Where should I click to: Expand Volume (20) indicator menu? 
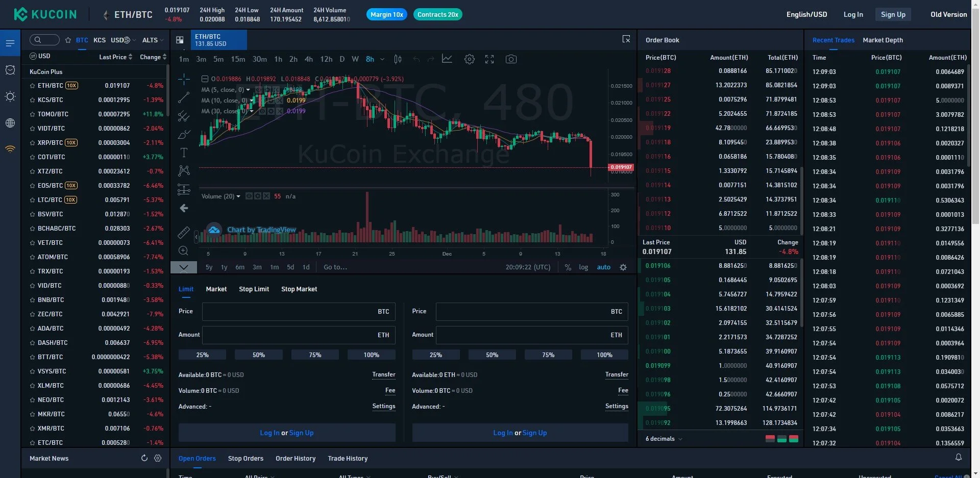pos(238,196)
